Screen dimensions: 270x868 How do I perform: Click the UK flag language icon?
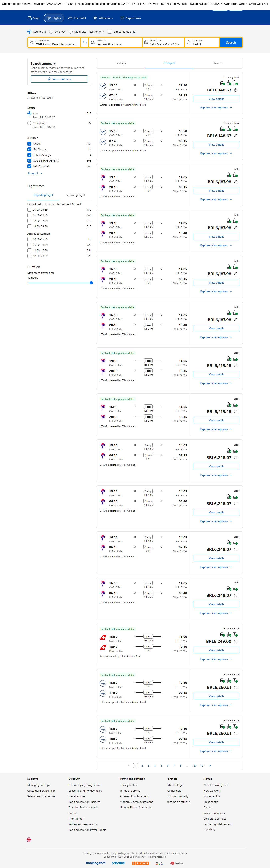(x=29, y=840)
